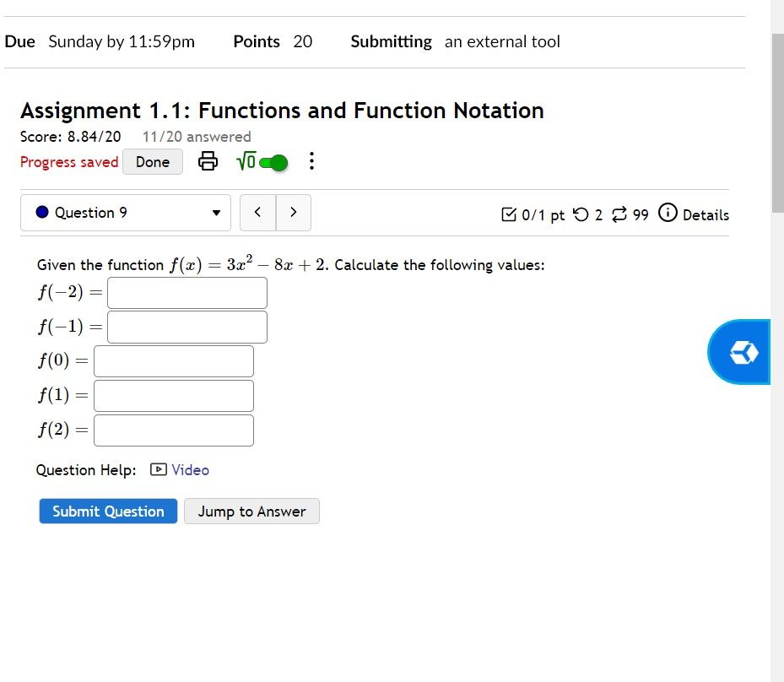Click the print assignment icon

coord(208,161)
